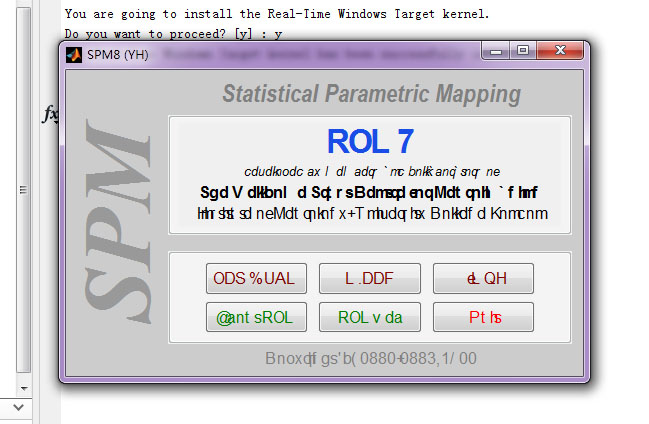Click the fx prompt icon in command window
The width and height of the screenshot is (649, 424).
pos(50,114)
